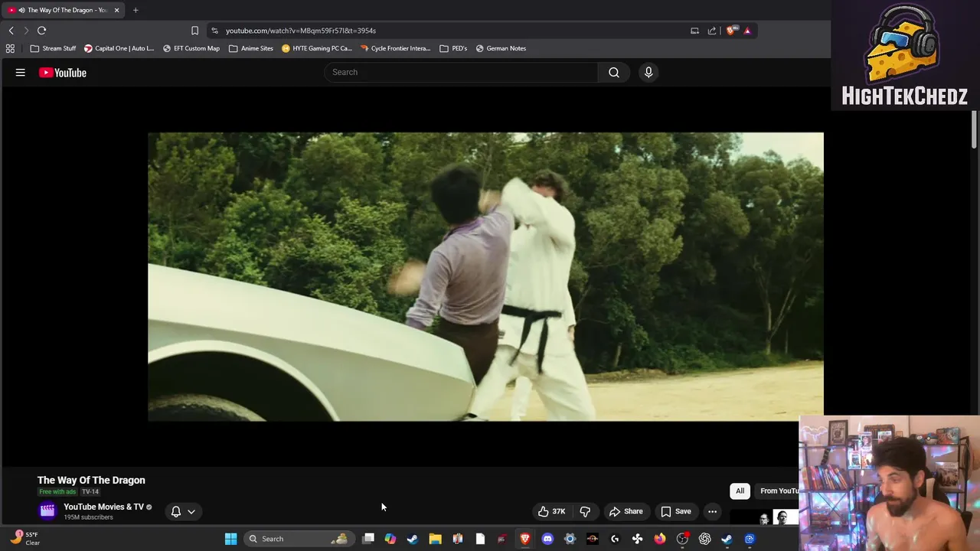Toggle the subscription notification bell
The width and height of the screenshot is (980, 551).
pos(176,511)
